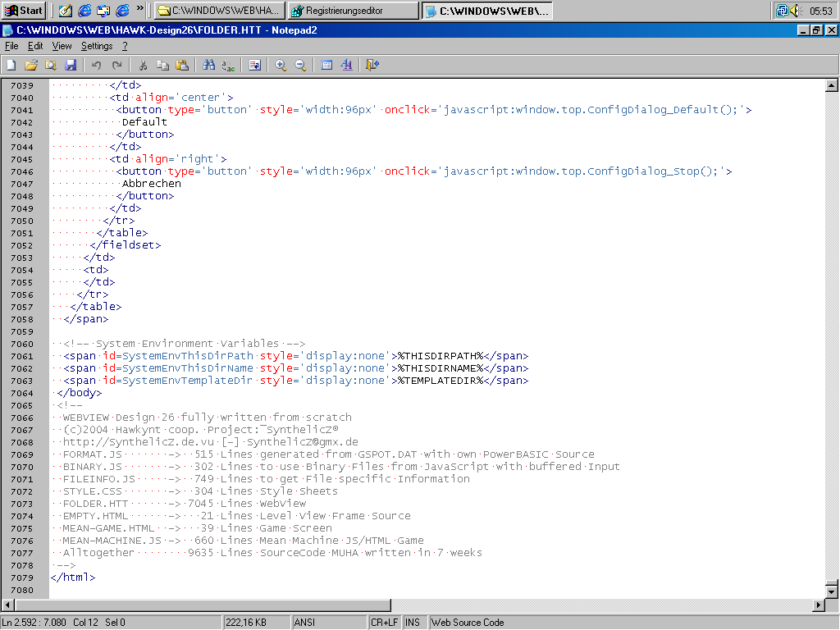Open the View menu
Viewport: 840px width, 630px height.
62,46
